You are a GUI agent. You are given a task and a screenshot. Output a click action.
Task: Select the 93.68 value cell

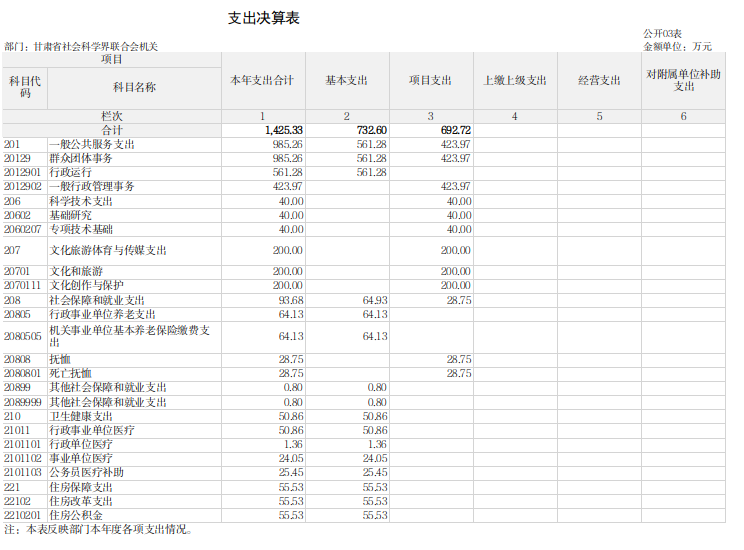(291, 300)
